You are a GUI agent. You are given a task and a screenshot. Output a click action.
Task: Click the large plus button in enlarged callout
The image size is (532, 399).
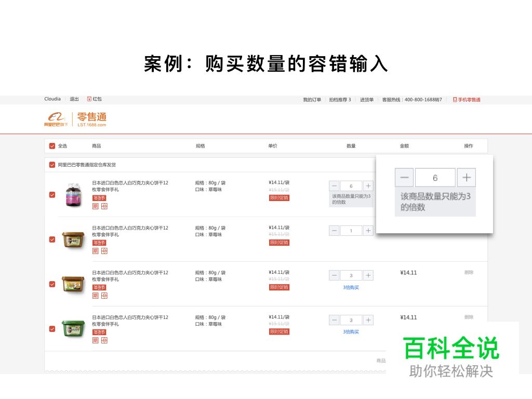466,178
